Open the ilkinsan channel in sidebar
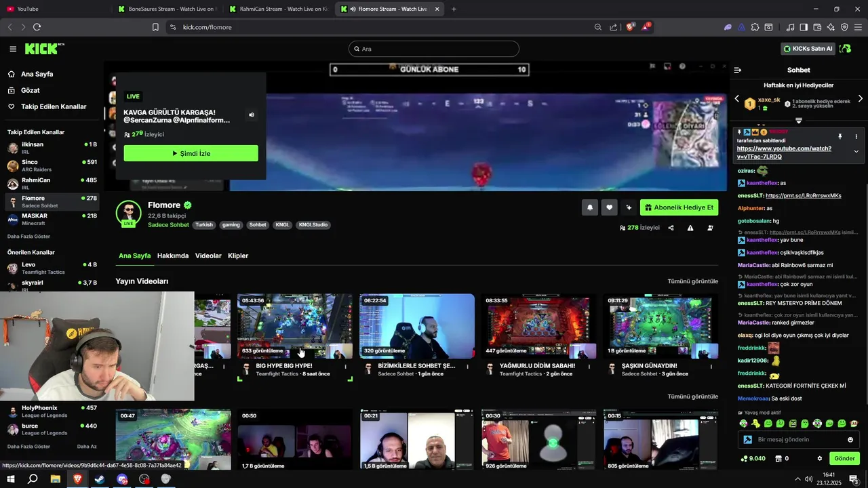The height and width of the screenshot is (488, 868). 52,148
